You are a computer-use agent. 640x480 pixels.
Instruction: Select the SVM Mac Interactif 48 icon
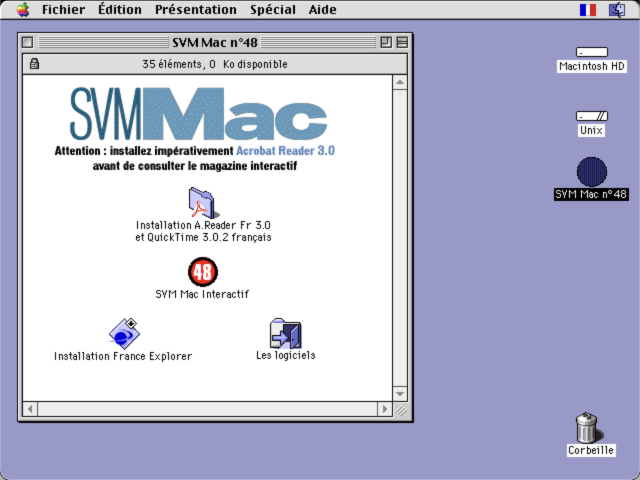203,272
